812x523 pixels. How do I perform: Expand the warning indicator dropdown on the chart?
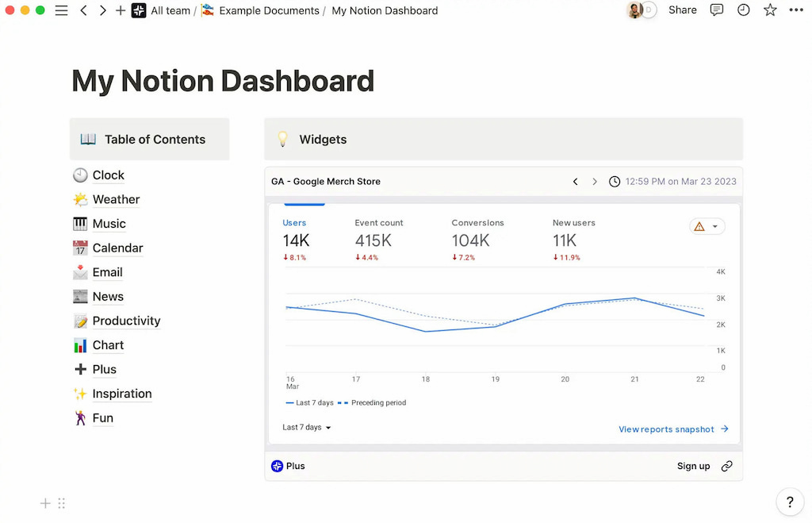tap(707, 225)
